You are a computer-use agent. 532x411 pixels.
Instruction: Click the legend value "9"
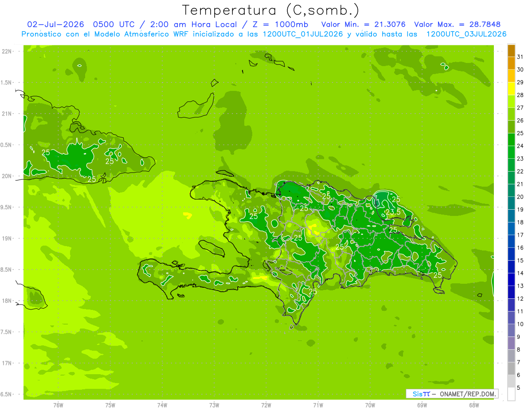click(x=519, y=337)
